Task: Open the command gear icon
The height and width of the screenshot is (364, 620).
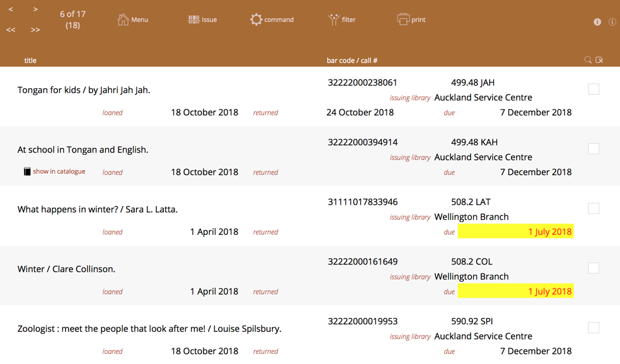Action: 256,20
